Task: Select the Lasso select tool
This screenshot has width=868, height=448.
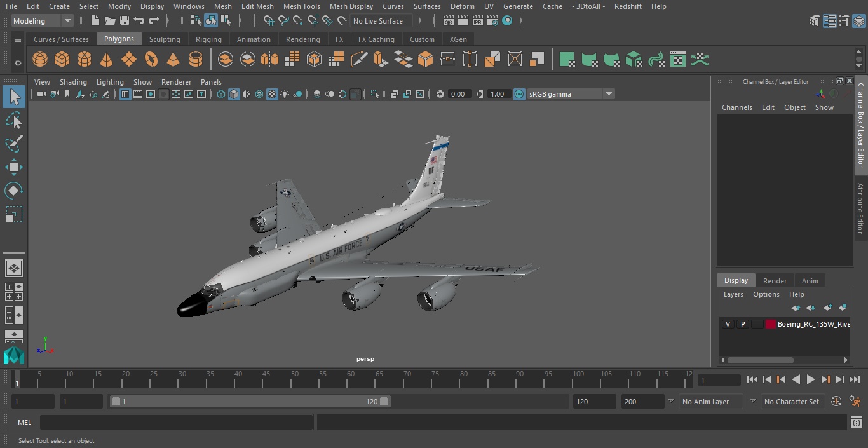Action: pos(14,121)
